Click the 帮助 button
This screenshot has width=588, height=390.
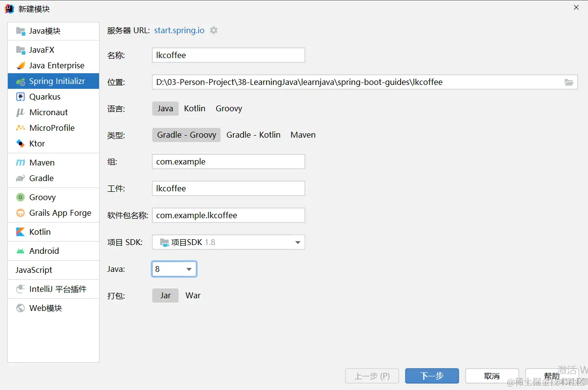click(x=552, y=376)
